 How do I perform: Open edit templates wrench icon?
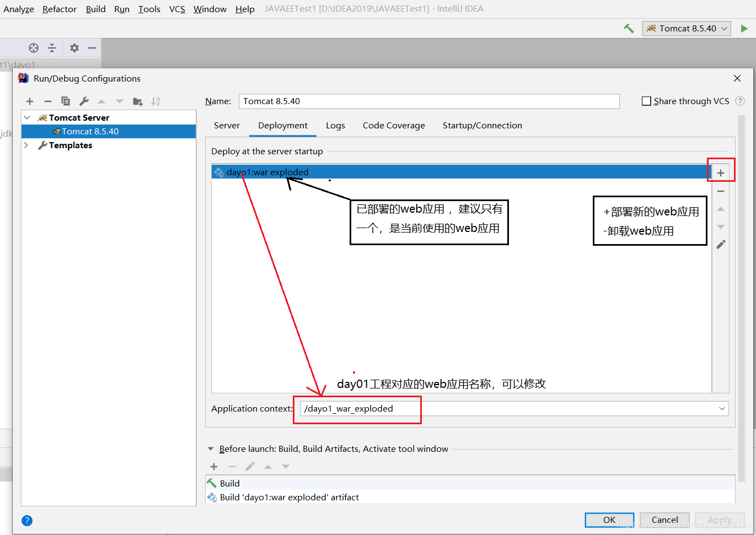click(x=84, y=101)
